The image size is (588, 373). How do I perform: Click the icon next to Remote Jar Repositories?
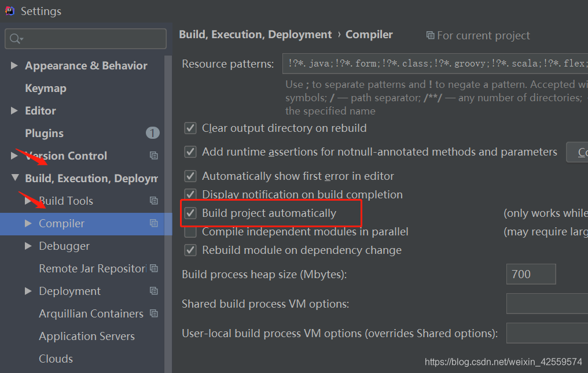(x=153, y=268)
